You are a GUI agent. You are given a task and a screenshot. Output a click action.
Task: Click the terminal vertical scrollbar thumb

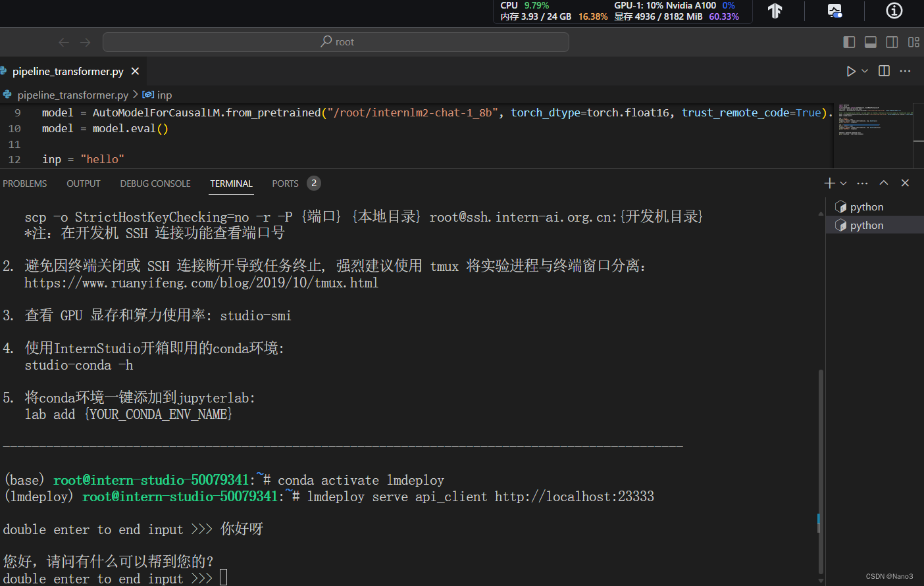pyautogui.click(x=821, y=472)
